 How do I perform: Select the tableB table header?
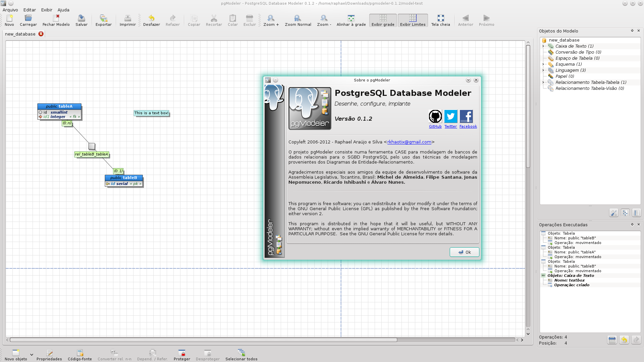pyautogui.click(x=124, y=178)
